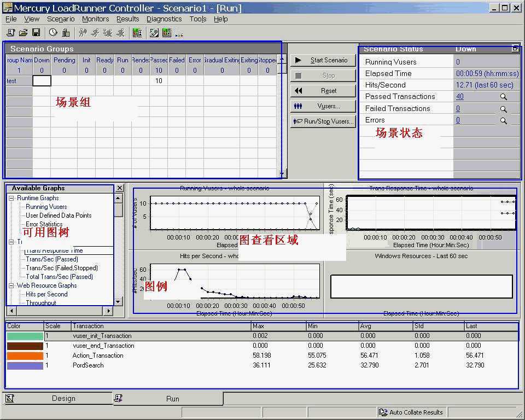525x420 pixels.
Task: Click magnifier icon next to Failed Transactions
Action: coord(504,109)
